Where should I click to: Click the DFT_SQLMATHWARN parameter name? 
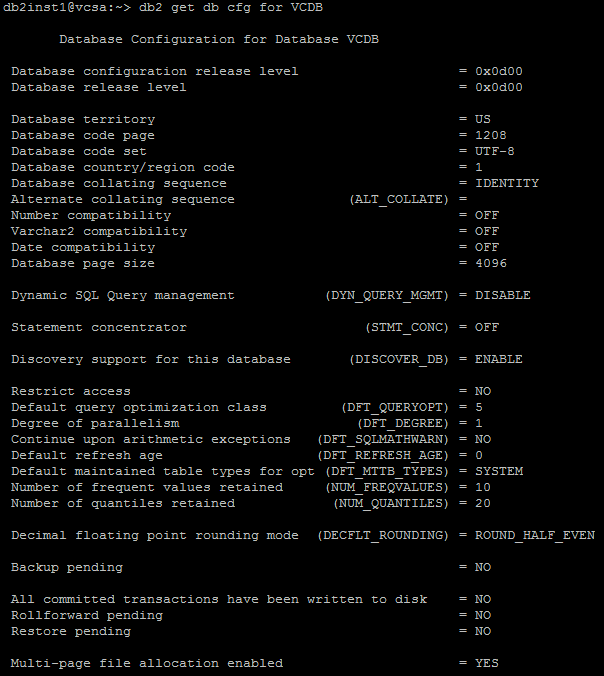point(383,439)
